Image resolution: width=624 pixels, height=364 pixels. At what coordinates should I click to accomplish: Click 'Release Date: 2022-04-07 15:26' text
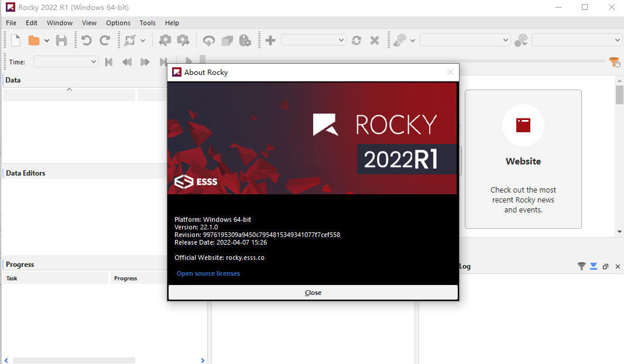(x=221, y=242)
